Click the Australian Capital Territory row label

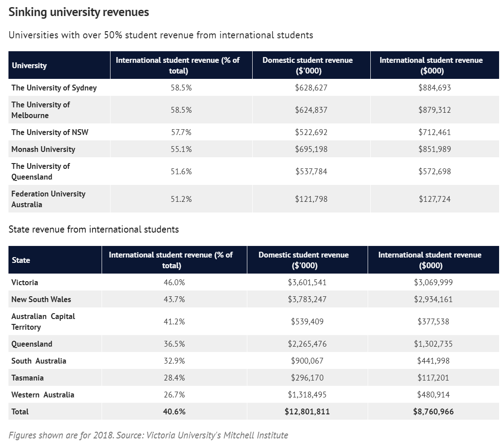(43, 322)
